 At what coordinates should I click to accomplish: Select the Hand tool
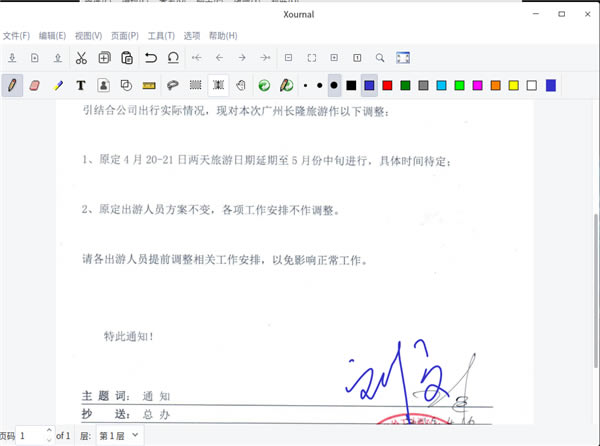coord(241,85)
